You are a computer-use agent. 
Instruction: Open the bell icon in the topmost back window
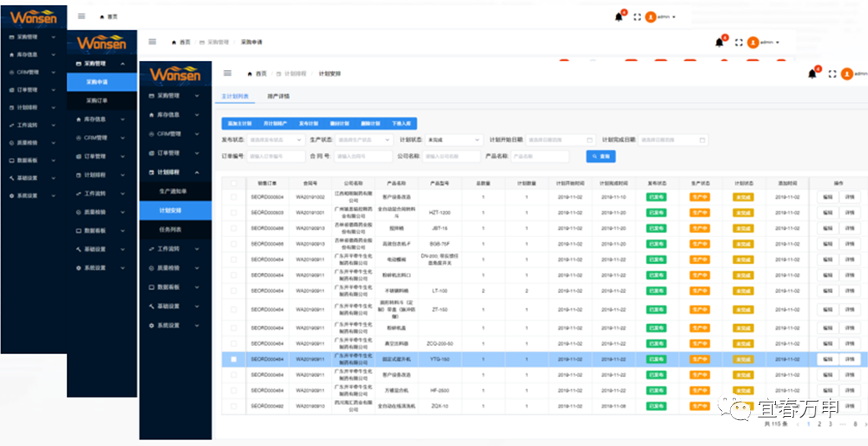coord(618,17)
